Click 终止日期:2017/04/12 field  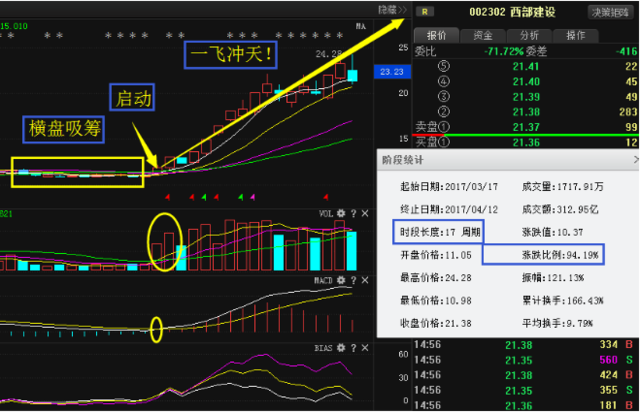(449, 210)
